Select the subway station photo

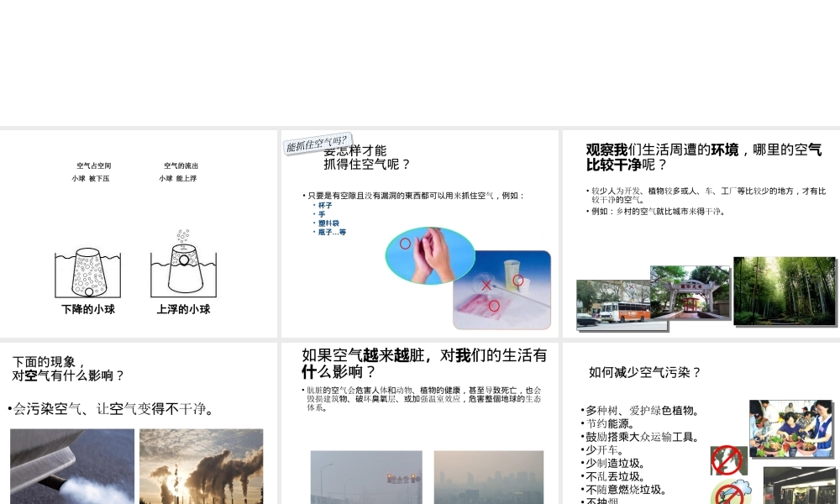click(x=800, y=486)
